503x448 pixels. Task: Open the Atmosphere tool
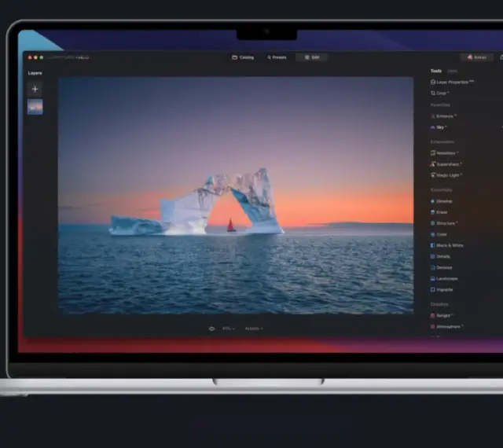tap(447, 327)
